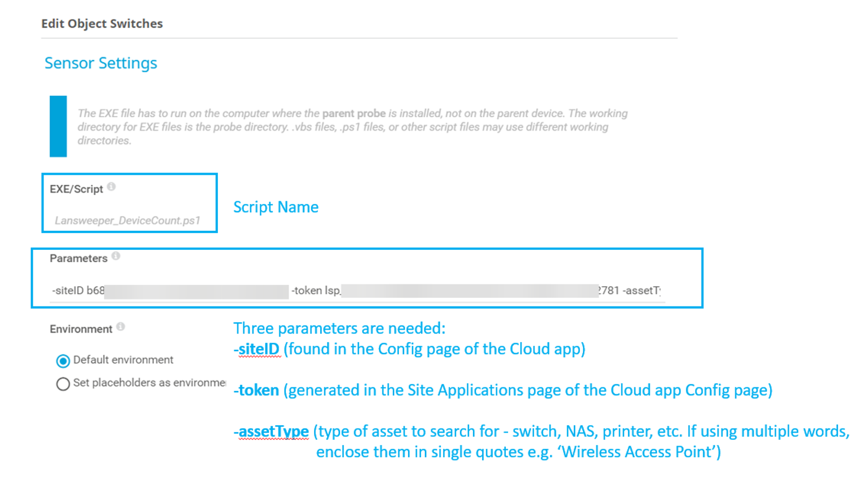Viewport: 868px width, 480px height.
Task: Click the Parameters field label
Action: pos(79,258)
